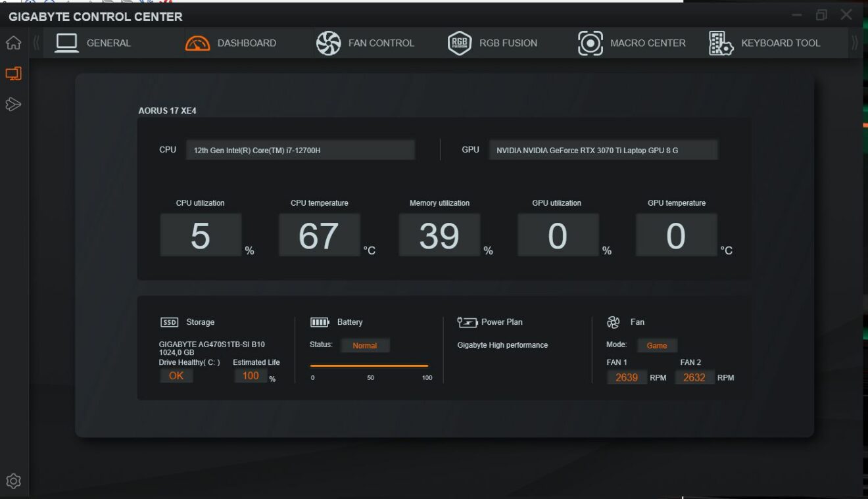Screen dimensions: 868x499
Task: Select the Macro Center target icon
Action: pyautogui.click(x=590, y=43)
